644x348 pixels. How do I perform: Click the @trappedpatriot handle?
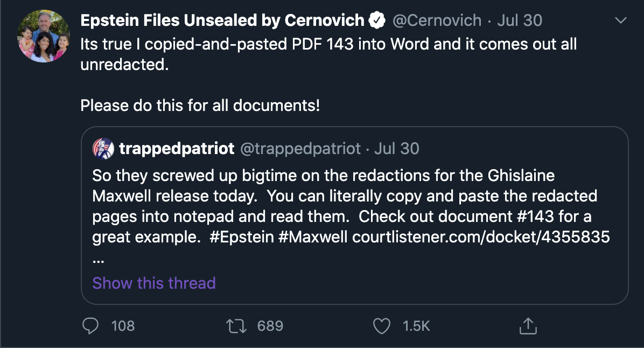[300, 148]
